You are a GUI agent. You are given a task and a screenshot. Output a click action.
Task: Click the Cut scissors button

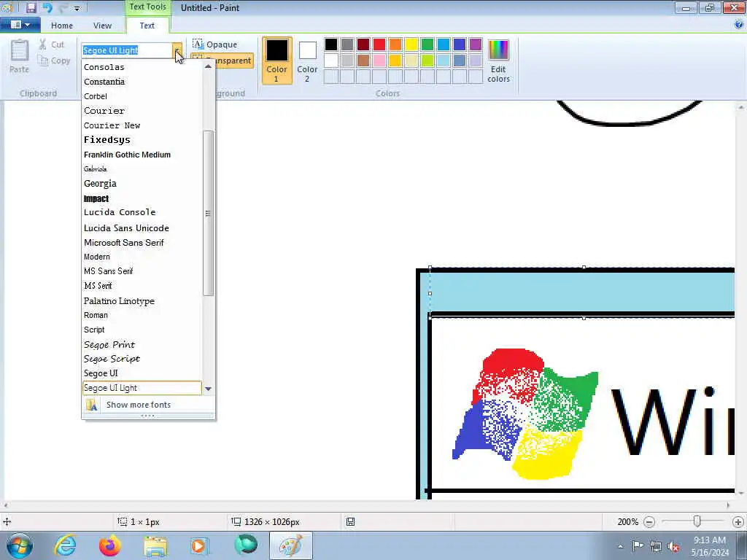tap(52, 44)
